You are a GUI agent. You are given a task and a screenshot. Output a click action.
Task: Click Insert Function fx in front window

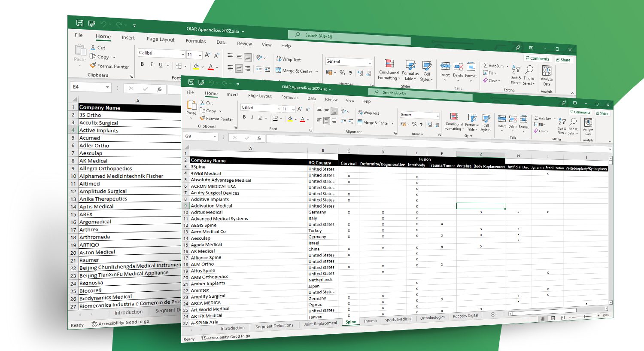pos(258,138)
